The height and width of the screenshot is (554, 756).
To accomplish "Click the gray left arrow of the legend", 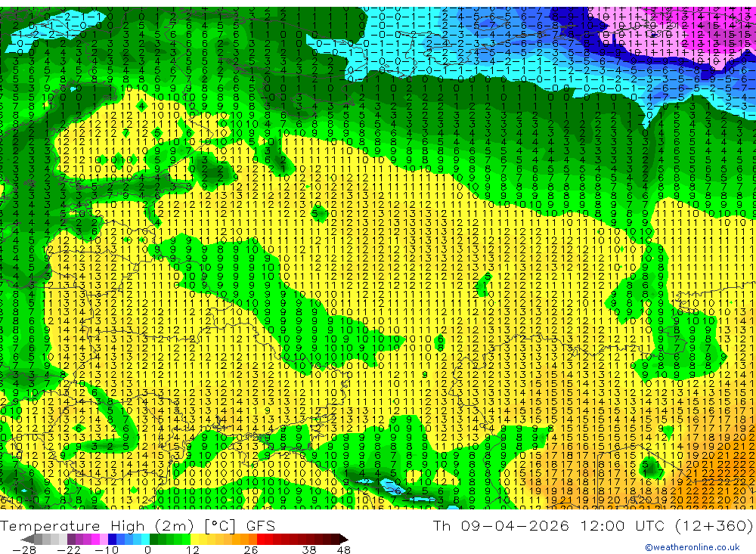I will tap(27, 540).
